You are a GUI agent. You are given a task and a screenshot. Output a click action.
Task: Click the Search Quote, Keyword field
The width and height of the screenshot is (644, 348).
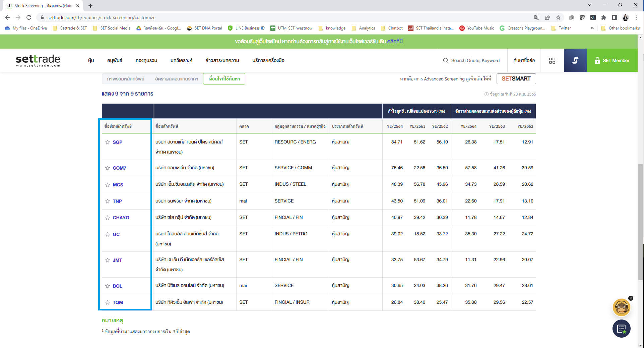coord(475,61)
